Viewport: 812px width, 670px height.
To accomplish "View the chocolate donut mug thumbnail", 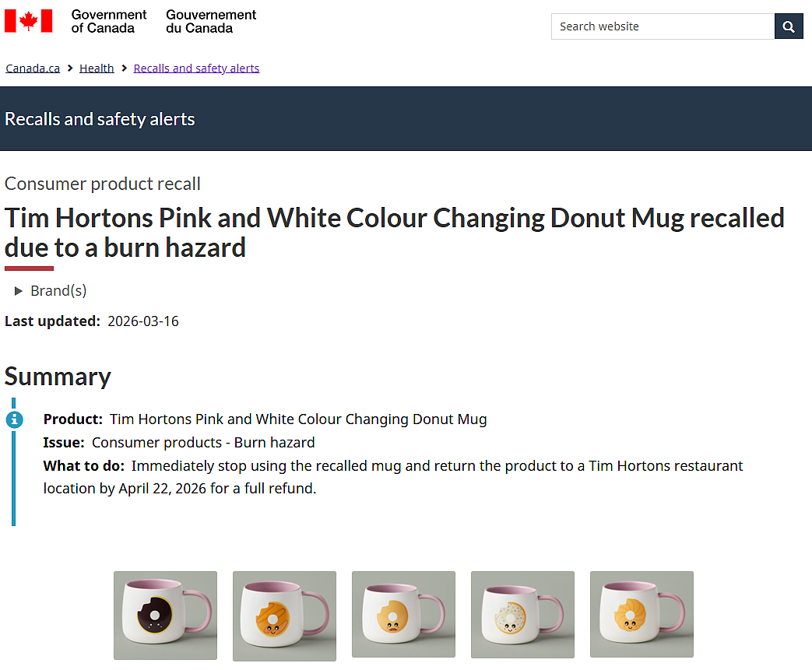I will pos(165,615).
